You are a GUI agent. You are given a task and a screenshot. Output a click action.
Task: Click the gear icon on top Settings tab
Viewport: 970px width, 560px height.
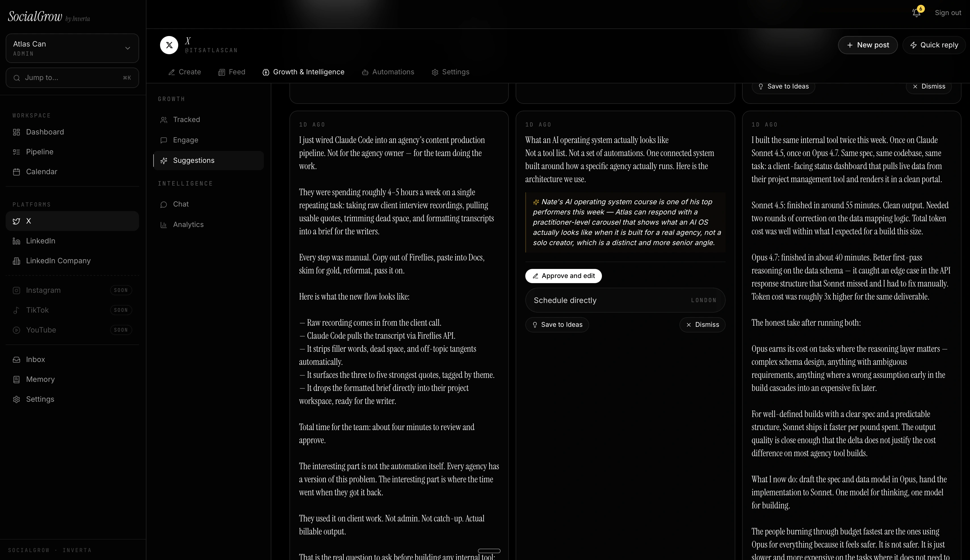[435, 72]
